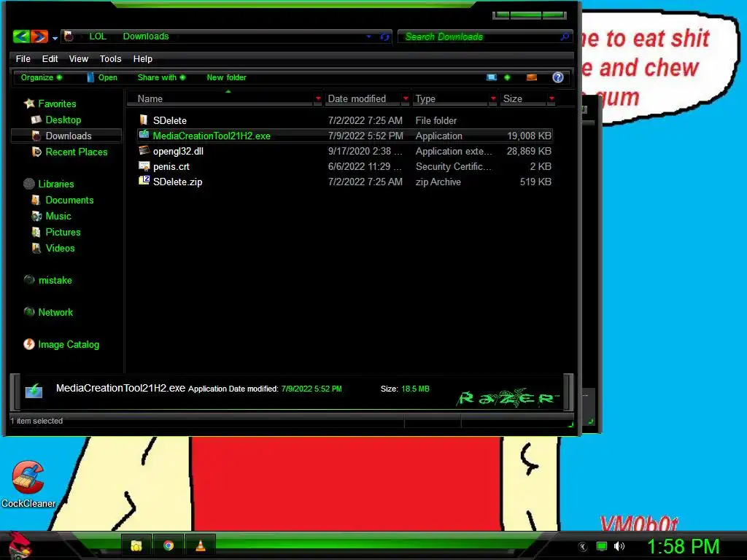The height and width of the screenshot is (560, 747).
Task: Click the Downloads breadcrumb in address bar
Action: click(x=146, y=36)
